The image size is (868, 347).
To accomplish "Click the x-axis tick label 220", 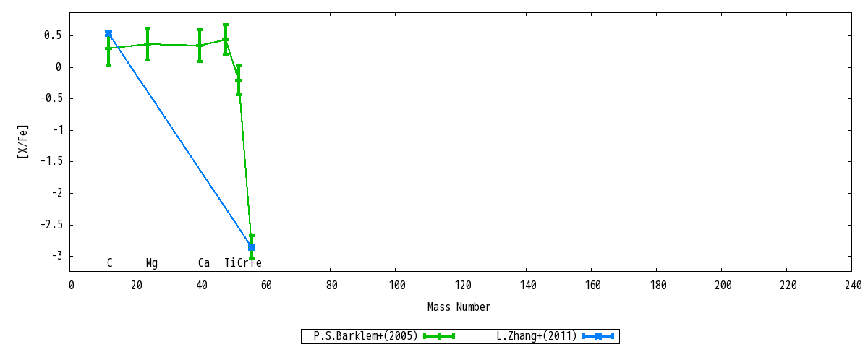I will coord(787,286).
